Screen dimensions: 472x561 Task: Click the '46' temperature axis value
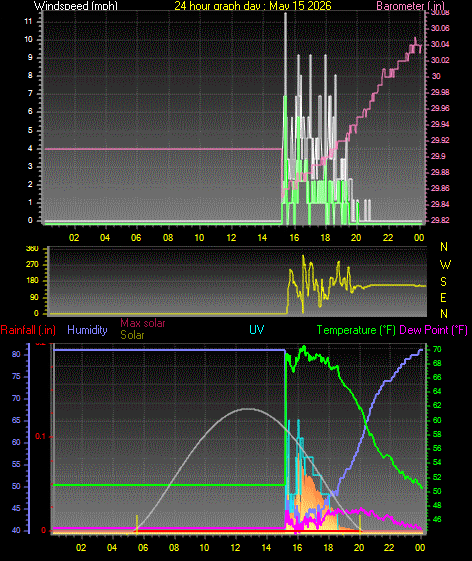click(x=437, y=519)
